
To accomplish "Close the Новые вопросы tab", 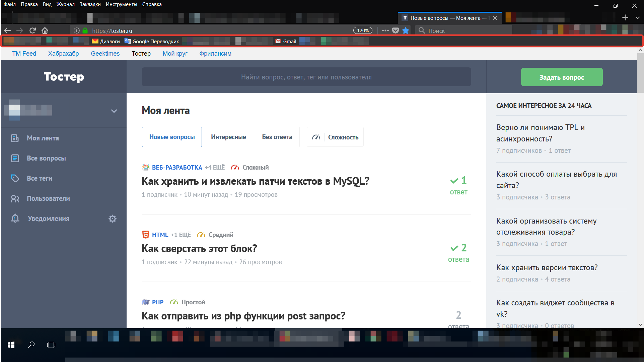I will (495, 18).
